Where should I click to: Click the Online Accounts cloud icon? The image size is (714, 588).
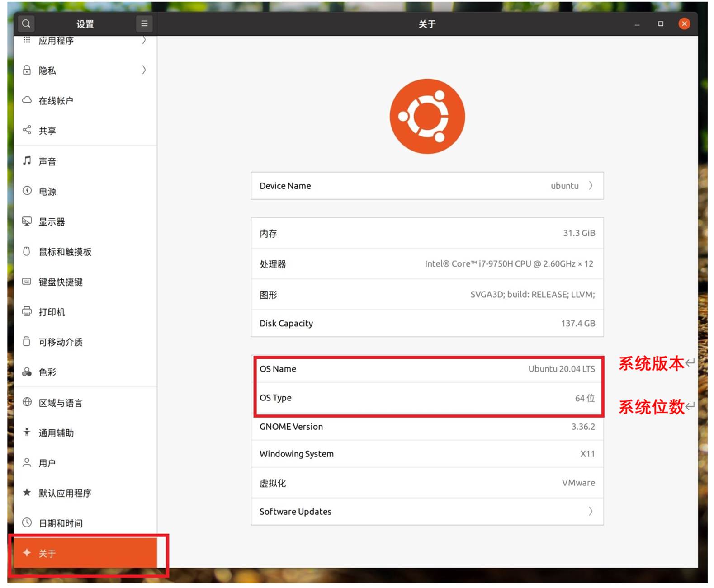click(x=27, y=100)
